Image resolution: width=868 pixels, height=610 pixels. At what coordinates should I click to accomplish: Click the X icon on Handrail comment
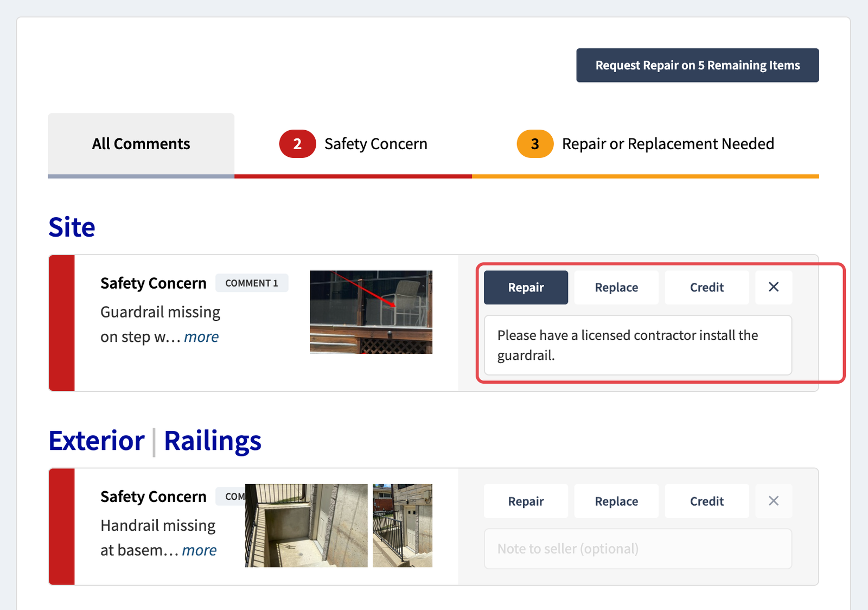coord(774,501)
